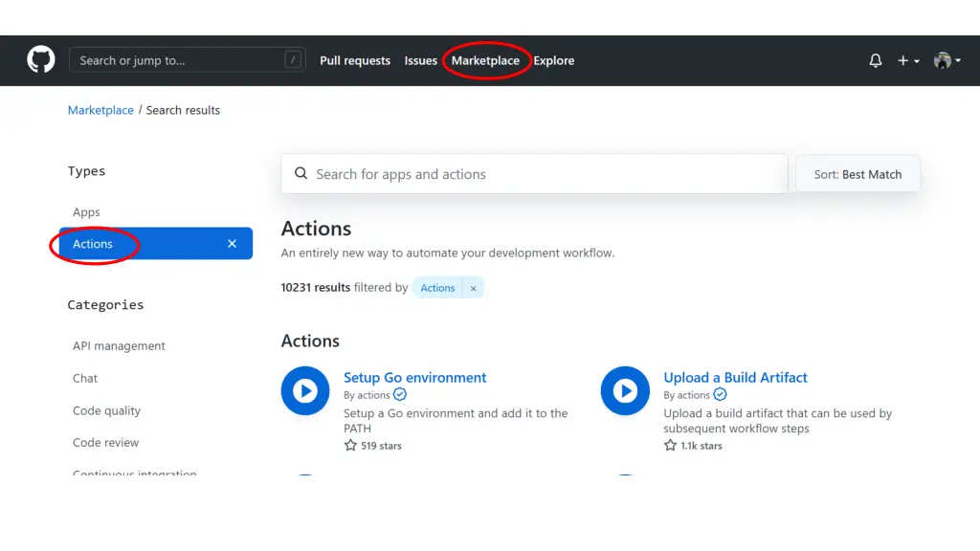Remove the Actions filter tag with x

[473, 288]
